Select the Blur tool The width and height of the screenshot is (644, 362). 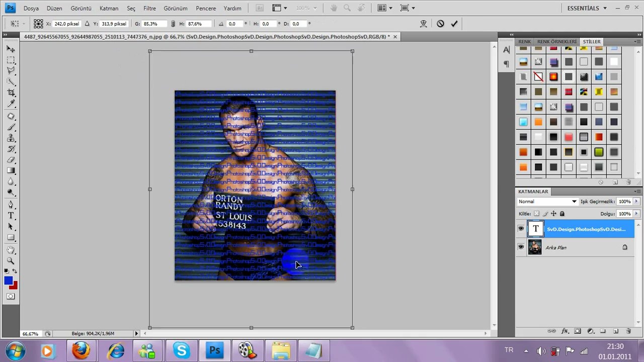11,182
